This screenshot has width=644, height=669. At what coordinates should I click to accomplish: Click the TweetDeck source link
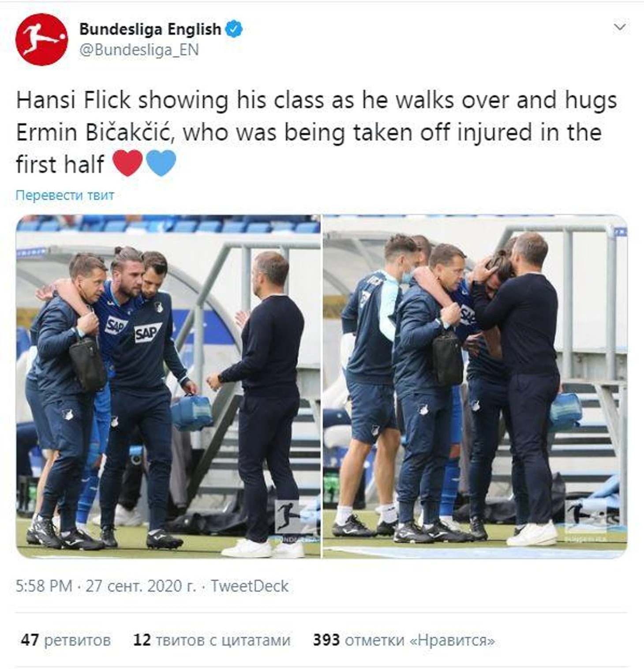click(250, 586)
